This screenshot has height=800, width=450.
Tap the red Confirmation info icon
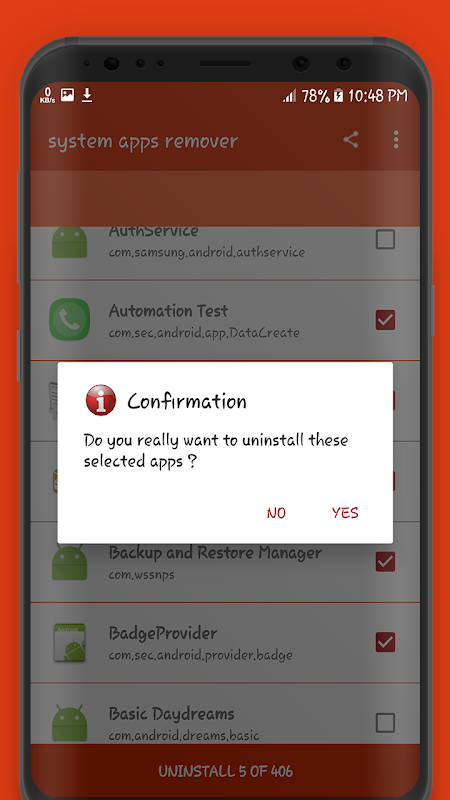tap(101, 400)
